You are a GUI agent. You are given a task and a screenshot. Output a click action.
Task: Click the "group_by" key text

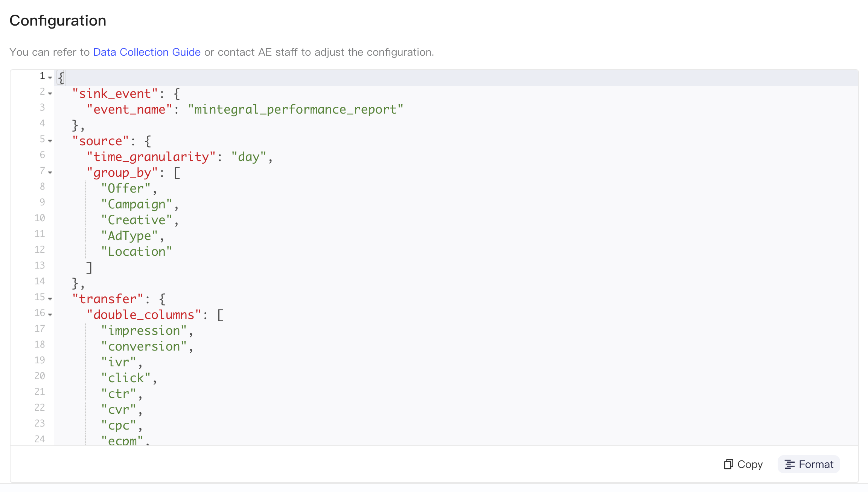click(122, 173)
